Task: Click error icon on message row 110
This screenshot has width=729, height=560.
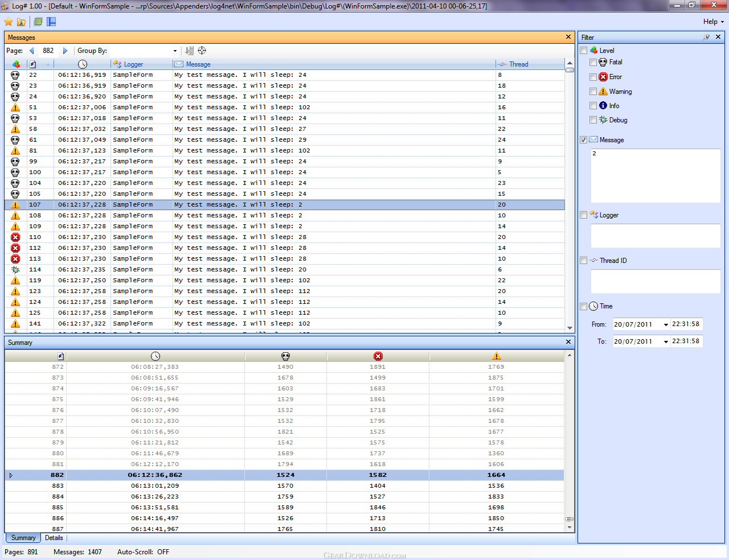Action: pos(15,237)
